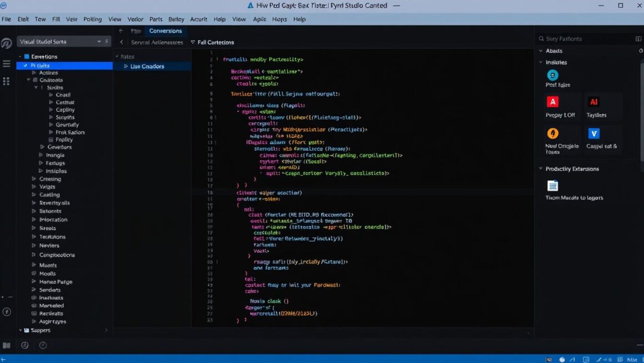
Task: Open the Polling menu
Action: (92, 19)
